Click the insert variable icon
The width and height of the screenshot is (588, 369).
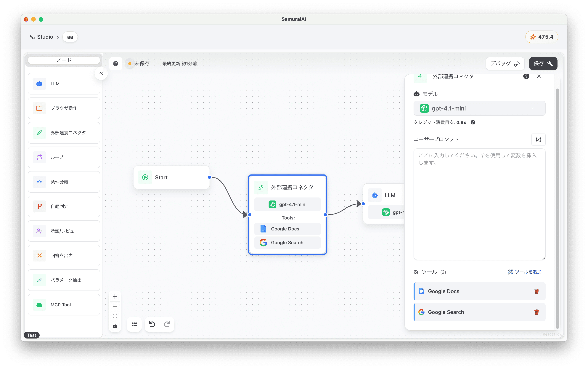(538, 140)
